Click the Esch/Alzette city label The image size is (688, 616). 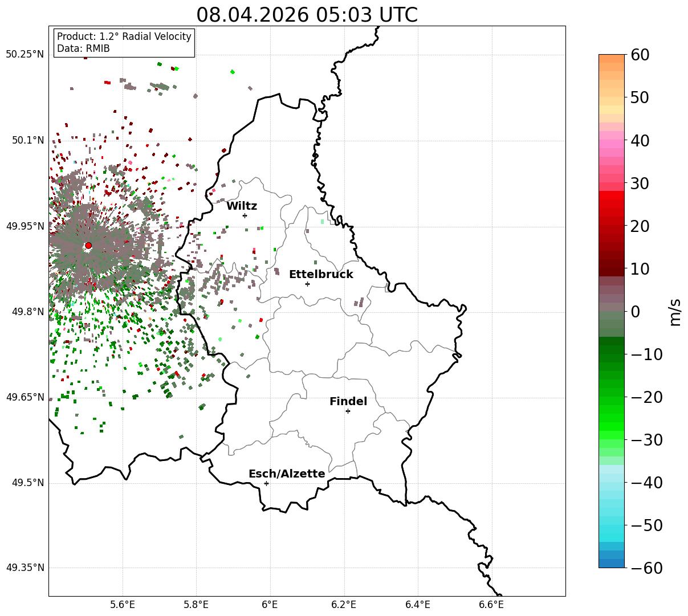click(287, 474)
